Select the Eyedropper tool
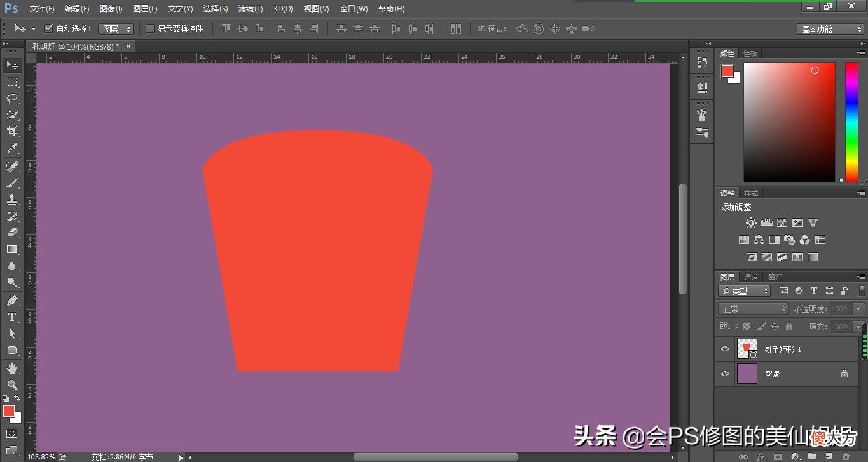The image size is (868, 462). (x=12, y=148)
